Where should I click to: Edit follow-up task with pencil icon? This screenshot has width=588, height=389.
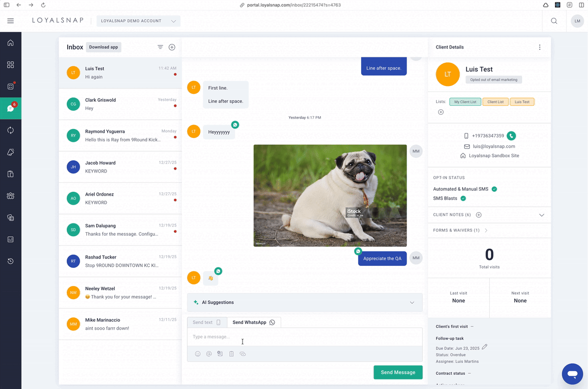coord(485,347)
